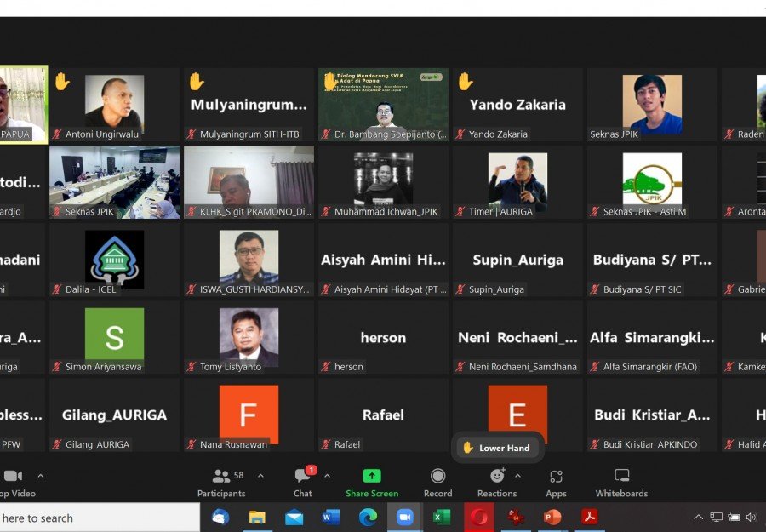
Task: Select the Mulyaningrum SITH-ITB participant tile
Action: pos(249,105)
